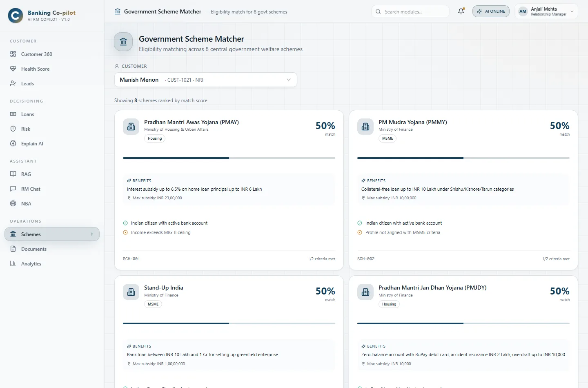Click the Banking Co-pilot logo icon
This screenshot has width=588, height=388.
click(x=16, y=16)
